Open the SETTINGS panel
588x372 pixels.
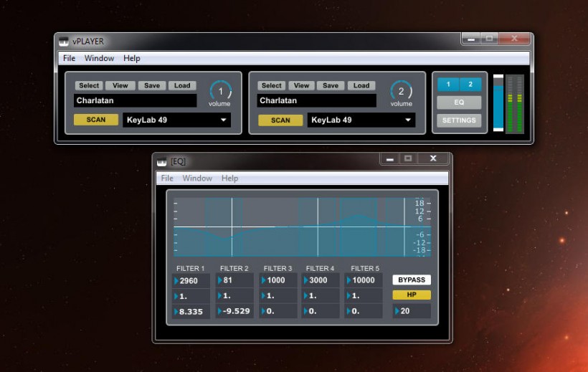459,120
